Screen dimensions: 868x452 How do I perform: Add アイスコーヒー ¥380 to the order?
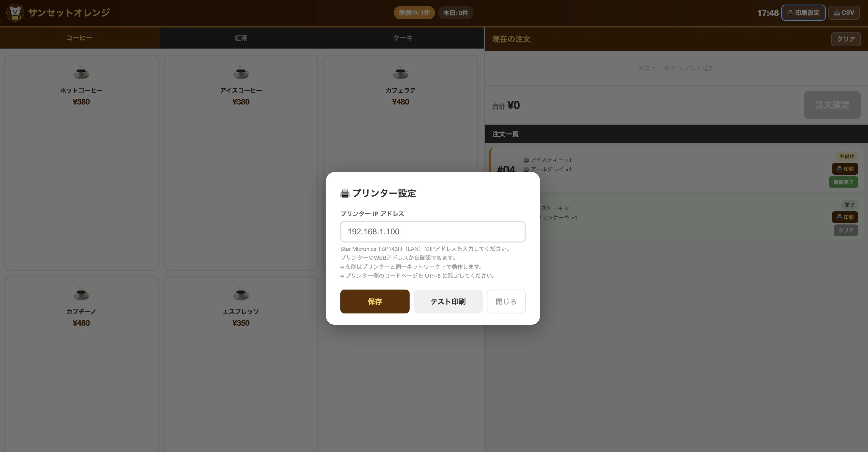(241, 163)
